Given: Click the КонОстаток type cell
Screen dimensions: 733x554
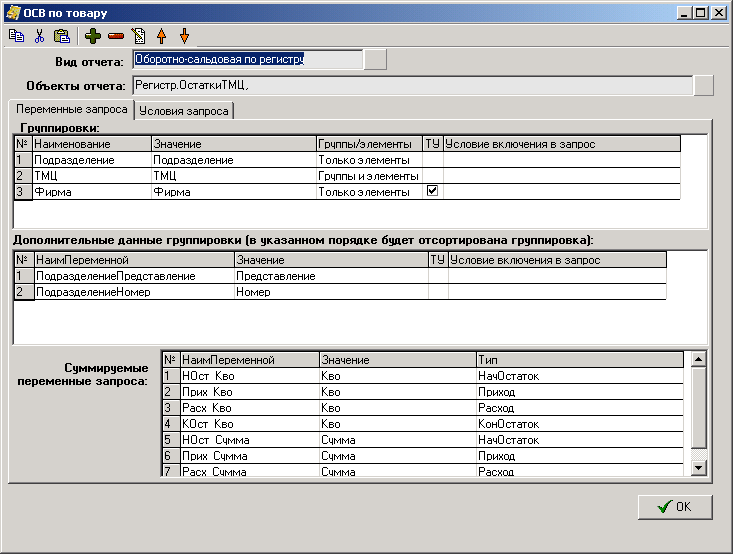Looking at the screenshot, I should click(x=580, y=424).
